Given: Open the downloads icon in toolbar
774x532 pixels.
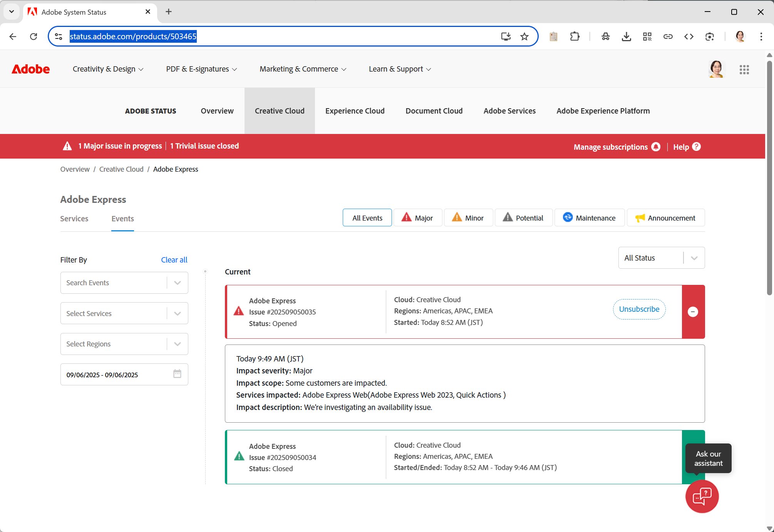Looking at the screenshot, I should (627, 37).
